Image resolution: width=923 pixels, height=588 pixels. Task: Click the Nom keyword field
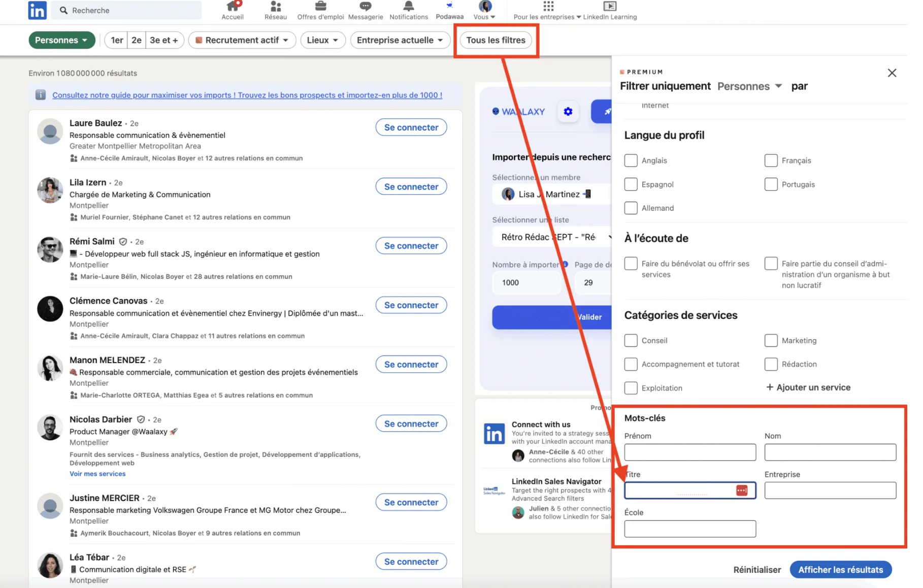(830, 452)
